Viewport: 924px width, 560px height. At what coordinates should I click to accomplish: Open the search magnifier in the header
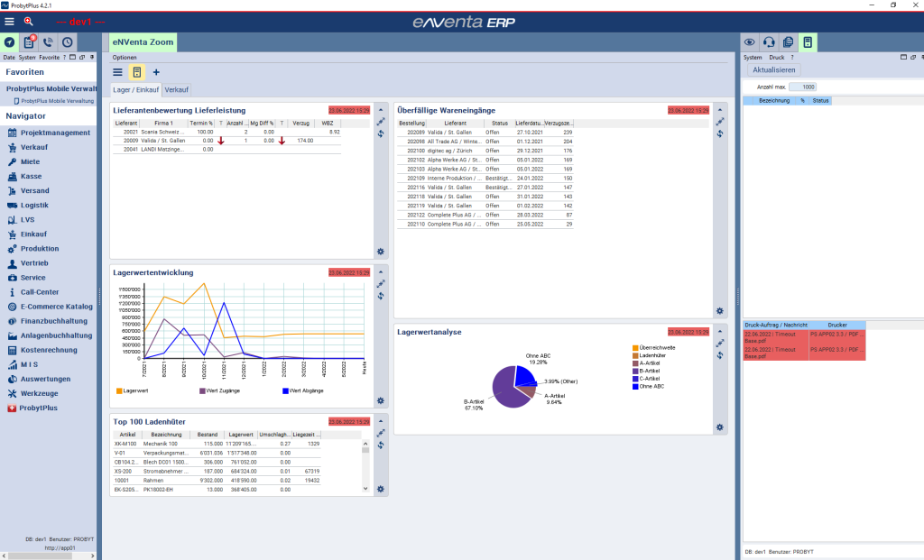pos(28,20)
